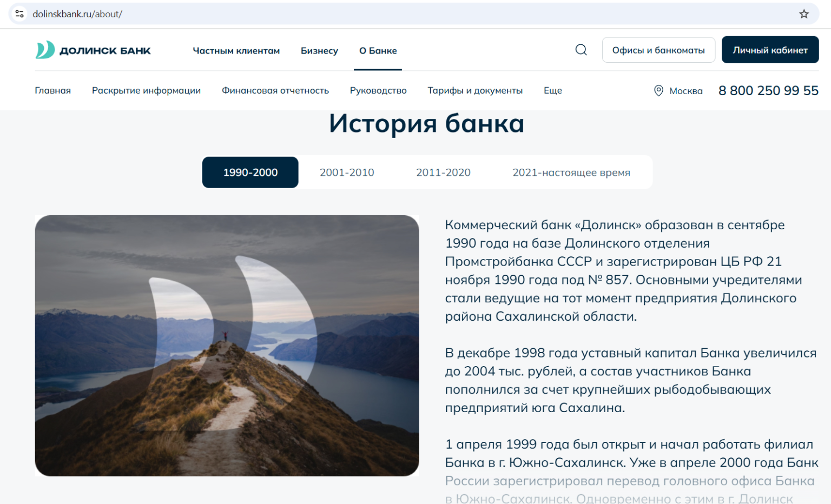
Task: Open Офисы и банкоматы page
Action: [x=658, y=50]
